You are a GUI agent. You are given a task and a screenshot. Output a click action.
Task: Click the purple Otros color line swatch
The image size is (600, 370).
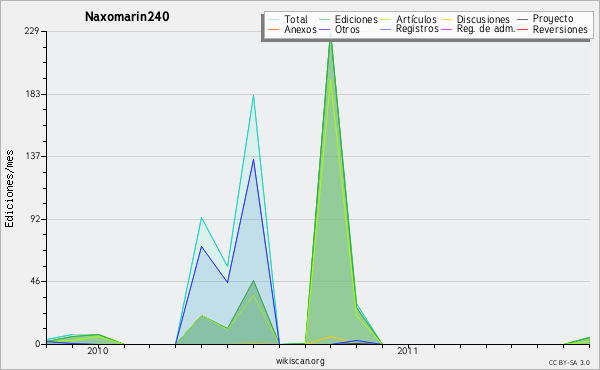point(324,29)
